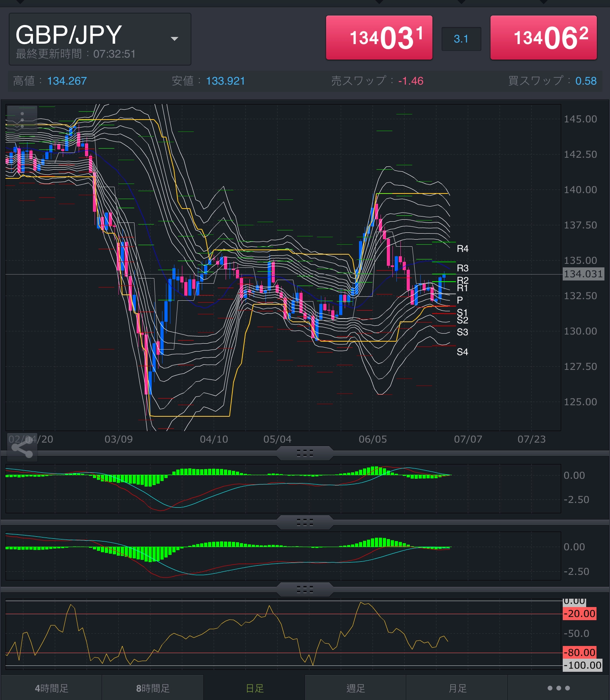Click the R4 pivot resistance label
This screenshot has width=610, height=700.
pyautogui.click(x=462, y=249)
